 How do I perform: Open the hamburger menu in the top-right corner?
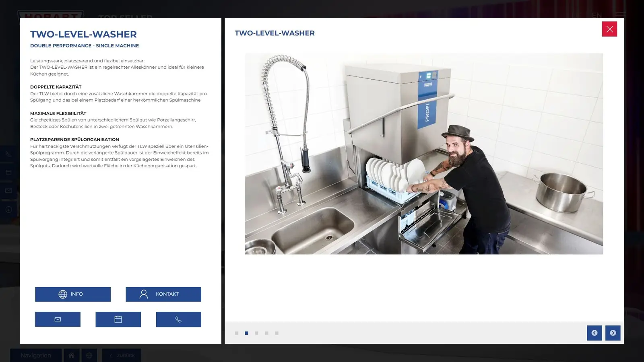[621, 14]
